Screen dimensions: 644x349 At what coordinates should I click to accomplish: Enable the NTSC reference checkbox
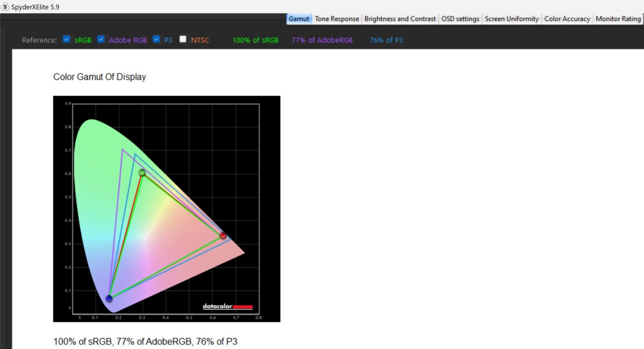183,39
